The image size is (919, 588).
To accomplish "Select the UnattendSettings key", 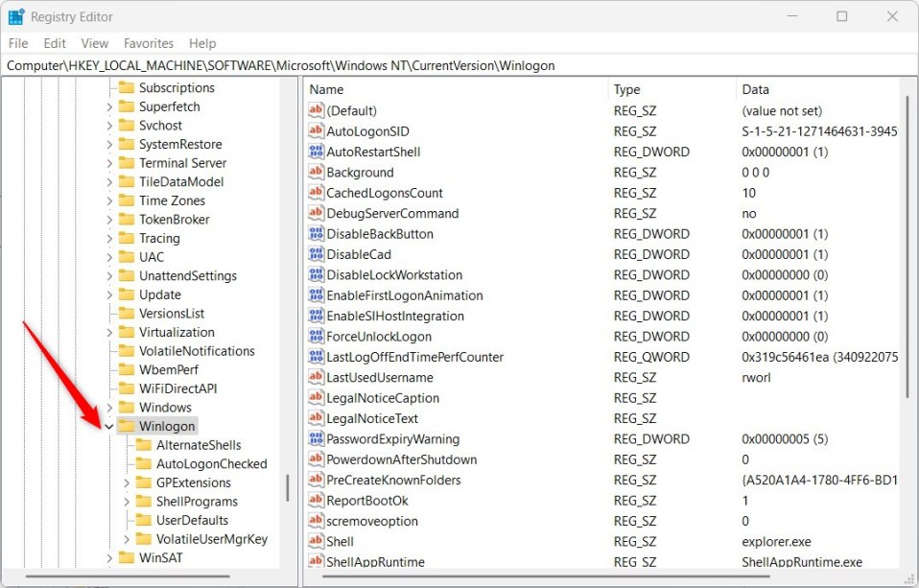I will [x=188, y=276].
